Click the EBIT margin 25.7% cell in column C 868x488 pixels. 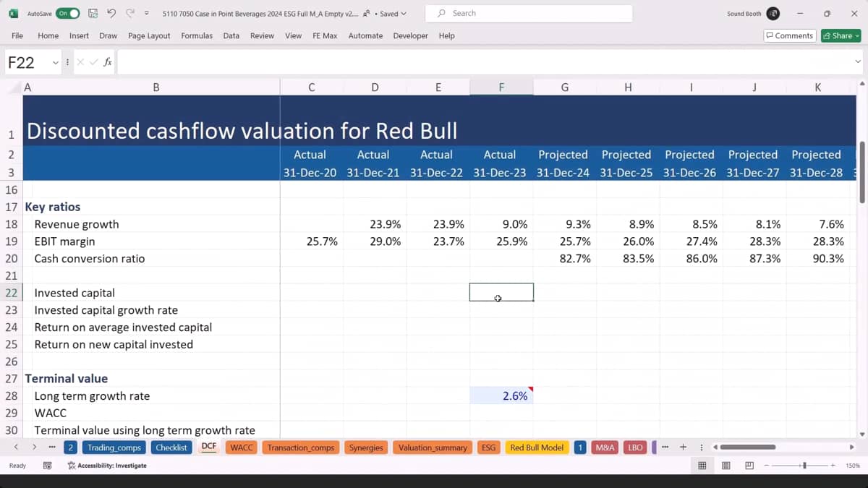coord(311,241)
